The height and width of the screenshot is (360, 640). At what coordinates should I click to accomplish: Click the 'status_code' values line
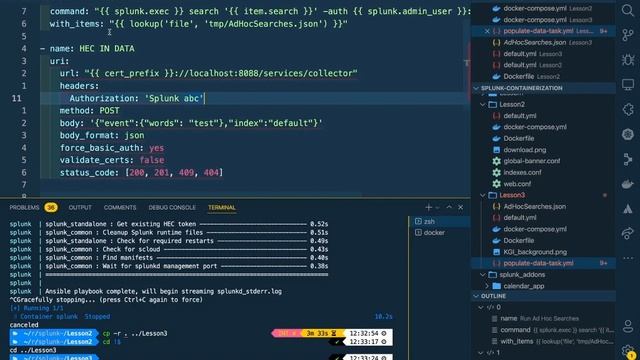(x=141, y=173)
